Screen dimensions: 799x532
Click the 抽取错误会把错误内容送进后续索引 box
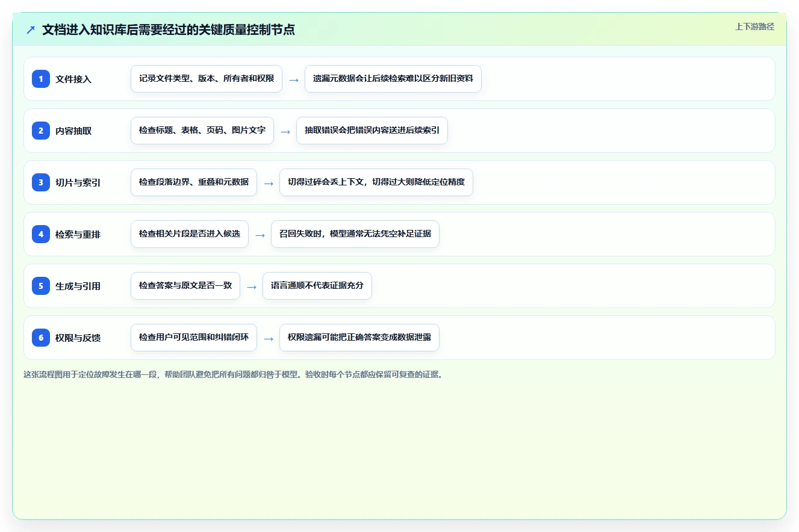pyautogui.click(x=372, y=131)
